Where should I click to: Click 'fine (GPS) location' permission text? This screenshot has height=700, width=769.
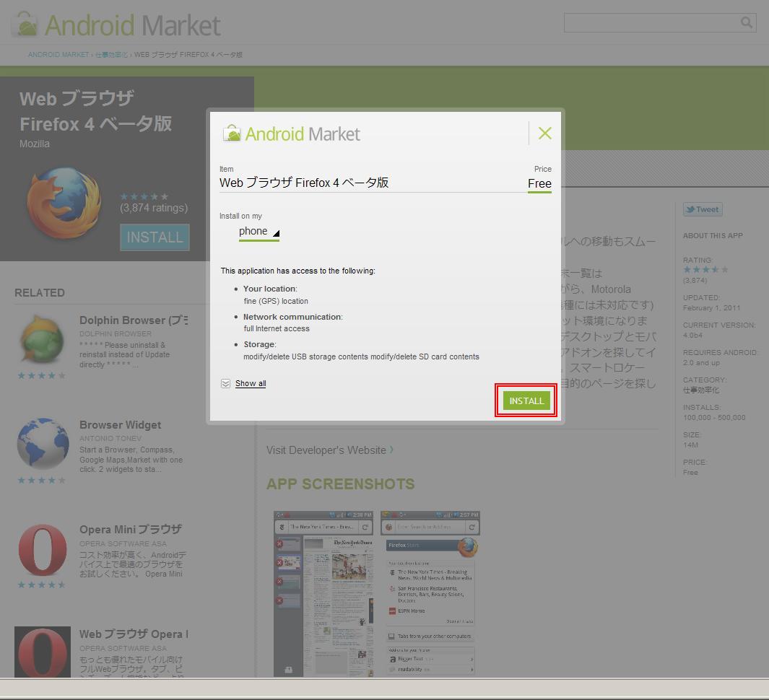click(276, 301)
